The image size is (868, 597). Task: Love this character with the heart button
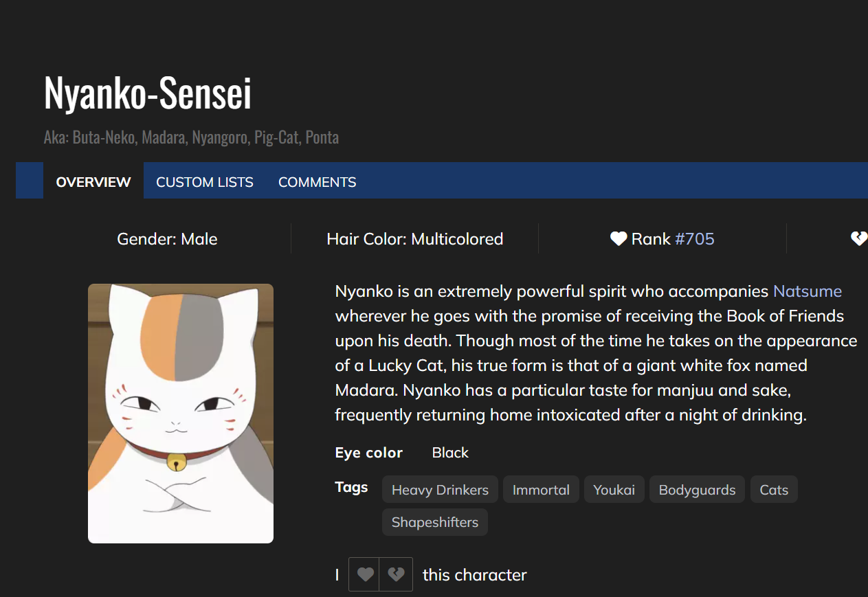(x=365, y=574)
